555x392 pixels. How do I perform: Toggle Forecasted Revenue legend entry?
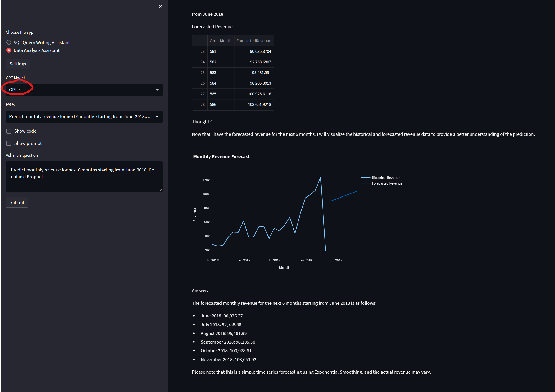click(387, 183)
